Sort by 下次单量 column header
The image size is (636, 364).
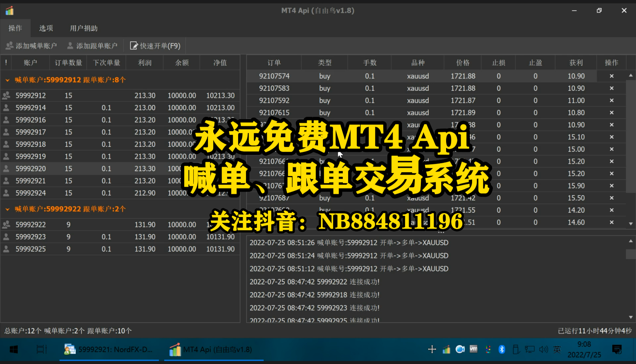107,63
